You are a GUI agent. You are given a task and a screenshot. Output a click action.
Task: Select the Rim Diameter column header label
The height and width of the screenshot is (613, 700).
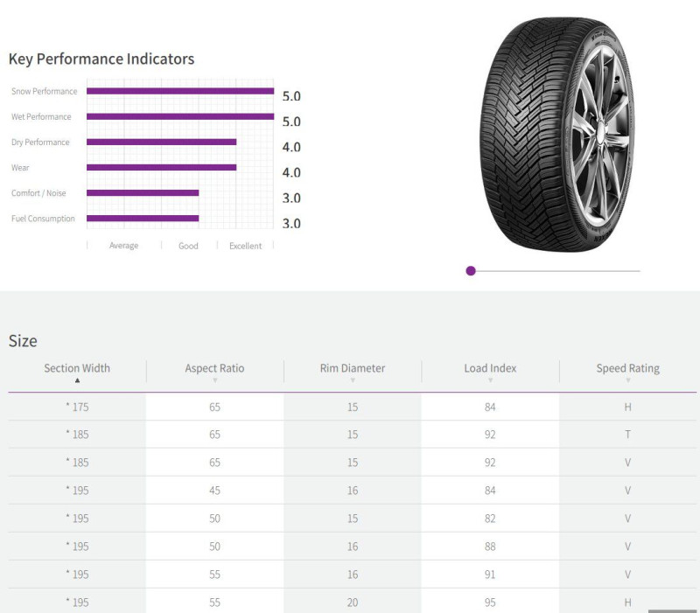353,368
